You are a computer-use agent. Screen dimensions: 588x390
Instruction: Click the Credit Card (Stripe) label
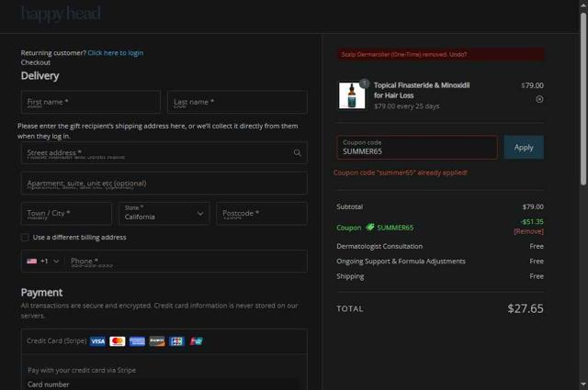[57, 341]
